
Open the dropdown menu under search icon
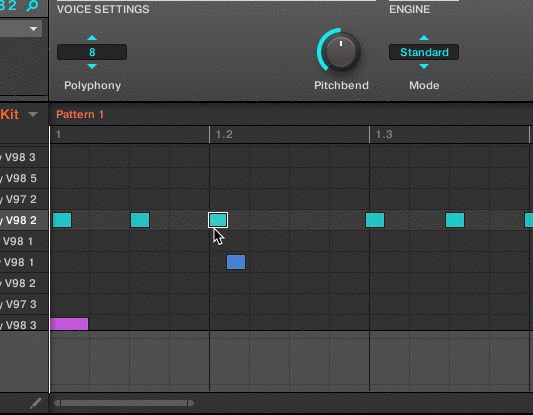tap(33, 29)
